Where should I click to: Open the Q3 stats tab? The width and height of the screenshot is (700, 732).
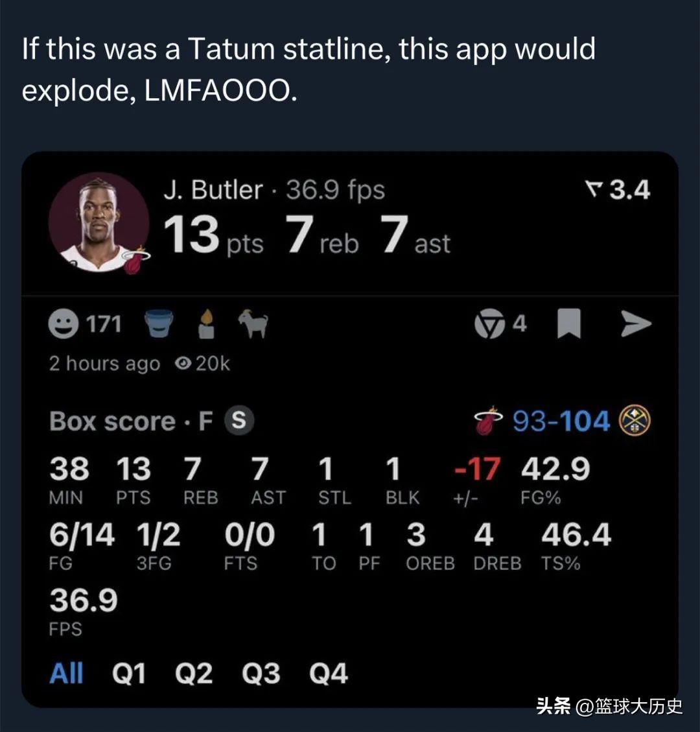[x=261, y=674]
